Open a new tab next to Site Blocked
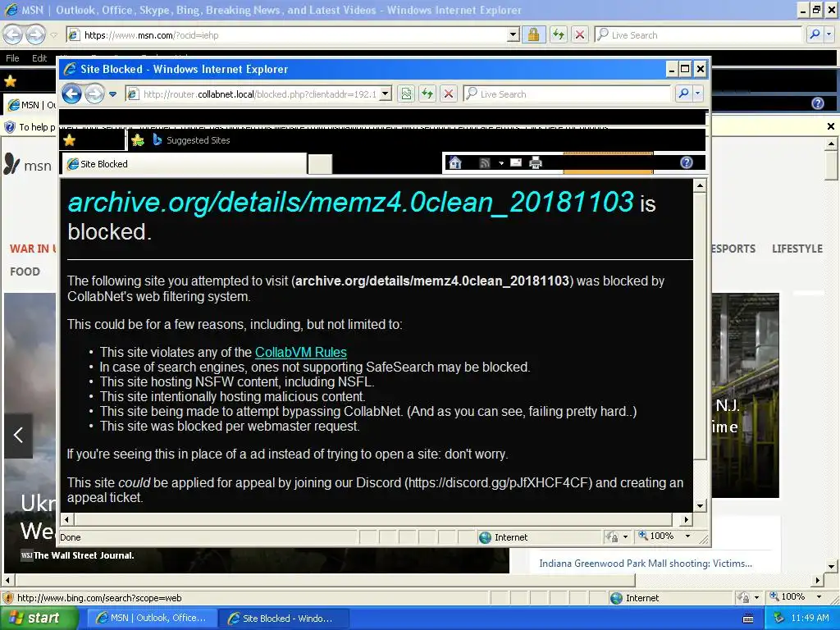 click(x=320, y=164)
